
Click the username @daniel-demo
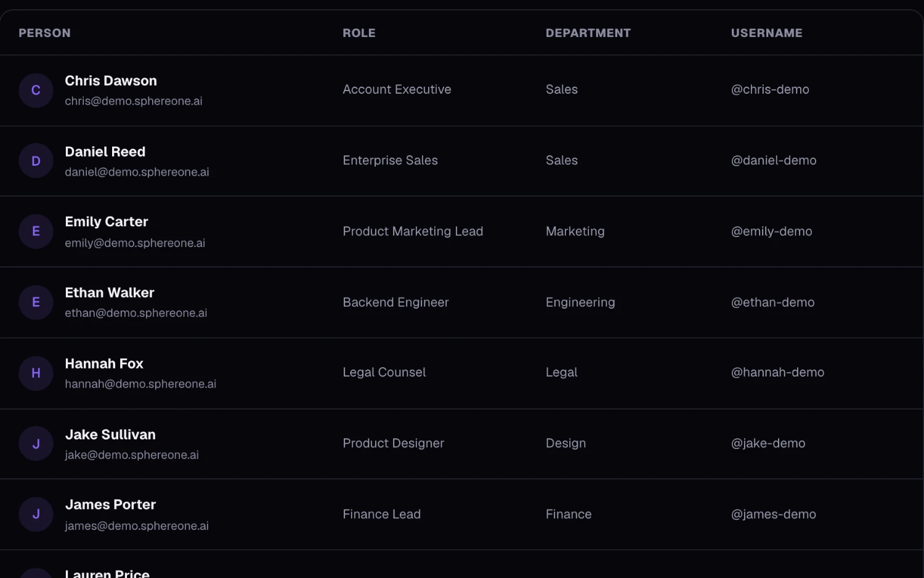click(774, 160)
